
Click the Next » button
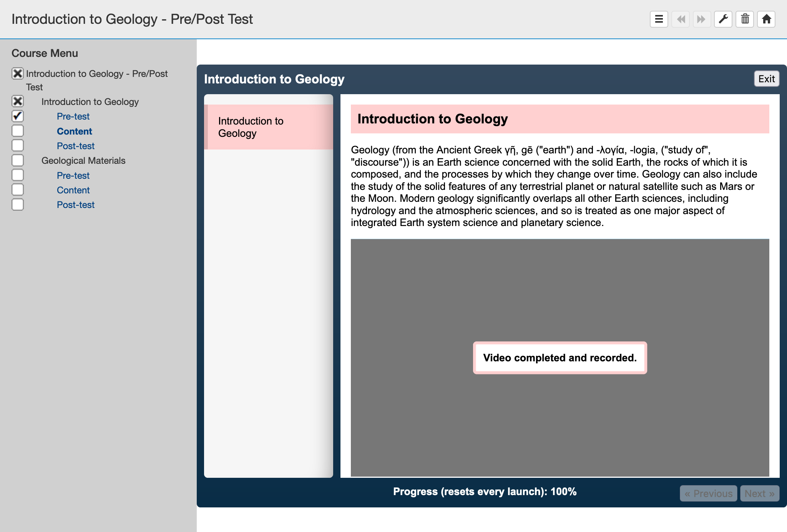coord(759,494)
